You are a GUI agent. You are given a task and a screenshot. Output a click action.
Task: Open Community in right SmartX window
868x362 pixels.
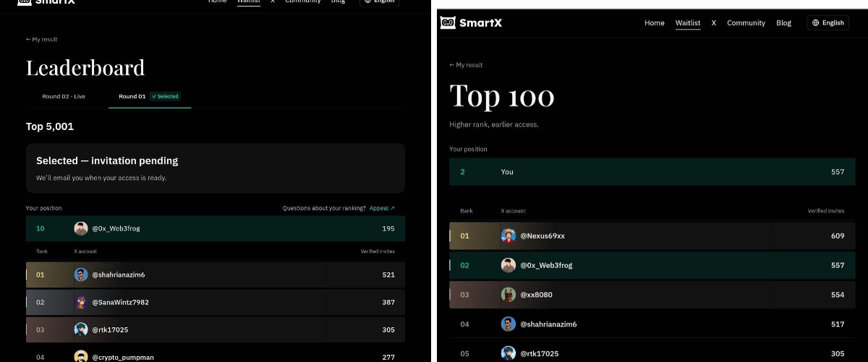coord(746,23)
